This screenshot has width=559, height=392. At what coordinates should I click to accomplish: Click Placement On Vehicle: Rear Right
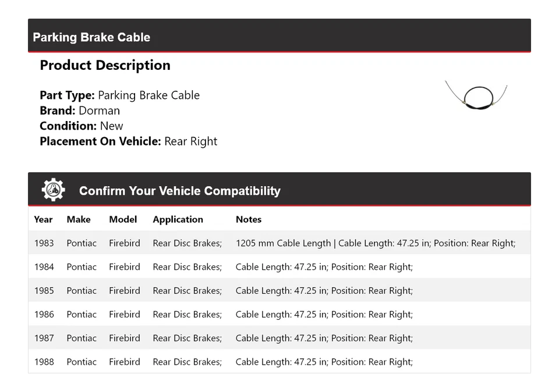click(x=128, y=141)
